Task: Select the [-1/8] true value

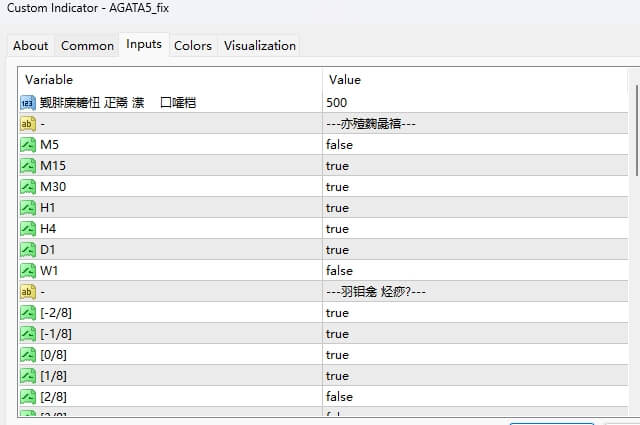Action: [x=475, y=334]
